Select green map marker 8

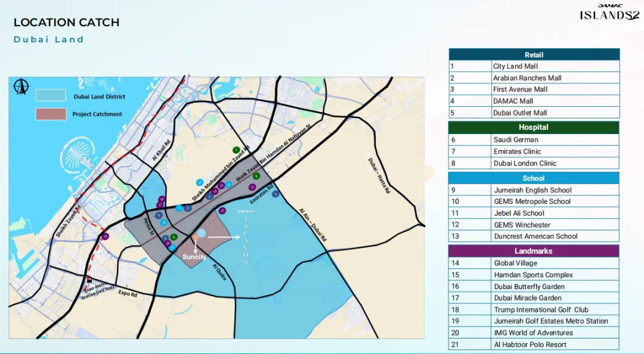click(x=256, y=176)
